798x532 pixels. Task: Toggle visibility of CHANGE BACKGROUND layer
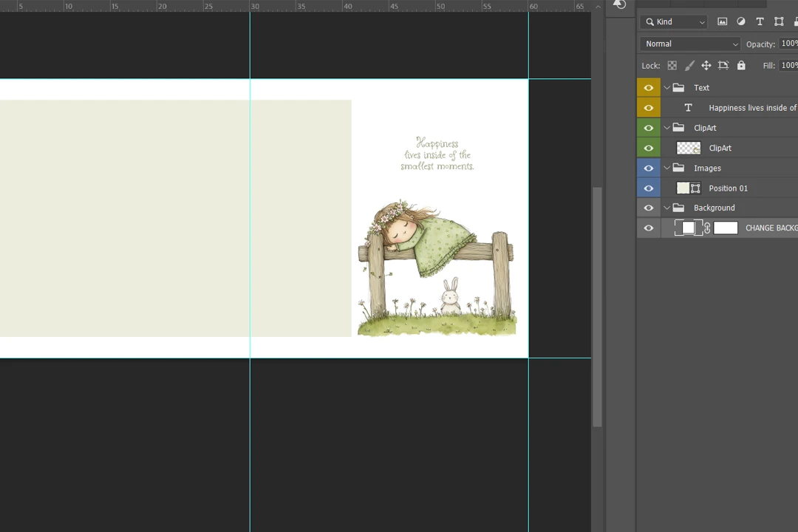(649, 228)
